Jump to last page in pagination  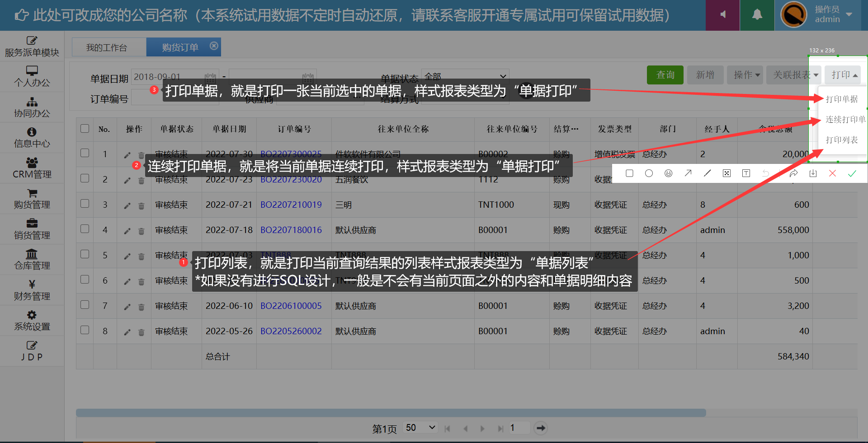[500, 428]
